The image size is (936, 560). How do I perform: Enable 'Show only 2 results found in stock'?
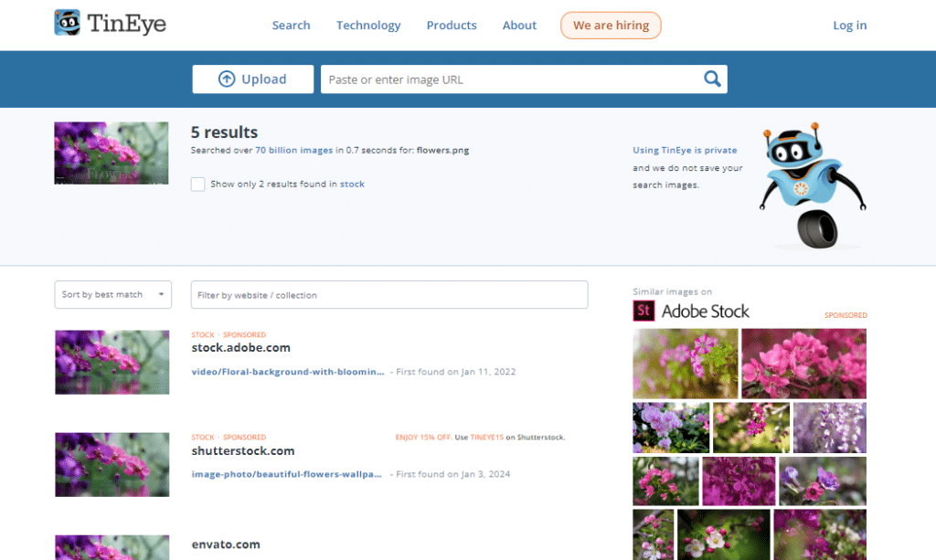tap(197, 184)
